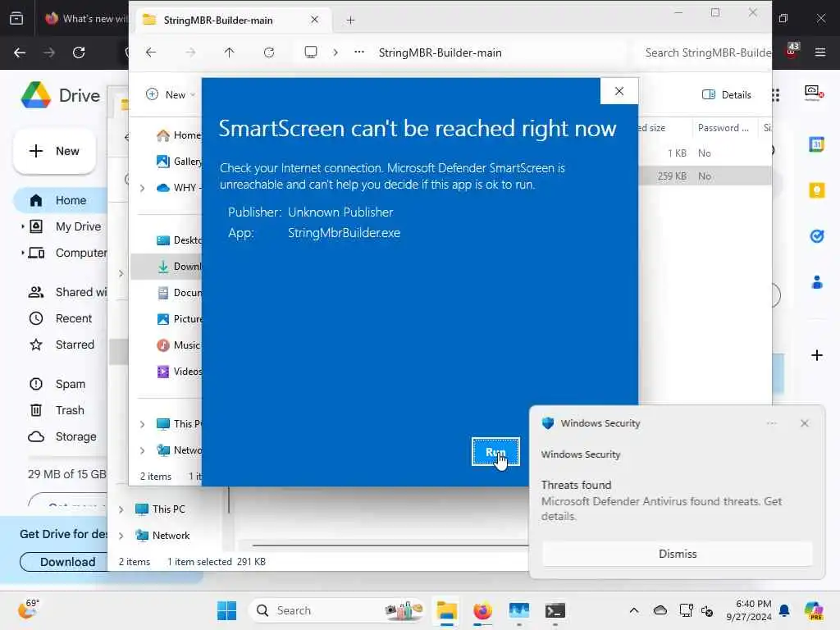
Task: Open Music folder in sidebar
Action: tap(178, 345)
